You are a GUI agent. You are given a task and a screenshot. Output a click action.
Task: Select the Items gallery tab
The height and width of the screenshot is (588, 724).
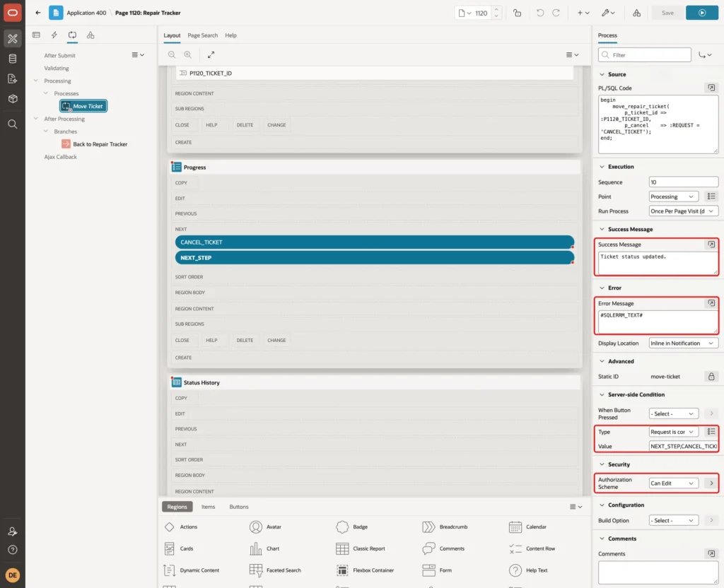coord(209,507)
